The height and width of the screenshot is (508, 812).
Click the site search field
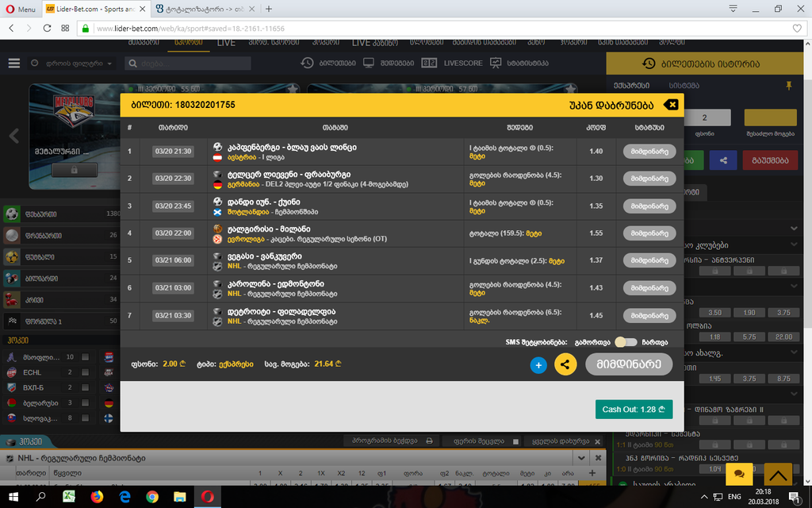tap(188, 63)
